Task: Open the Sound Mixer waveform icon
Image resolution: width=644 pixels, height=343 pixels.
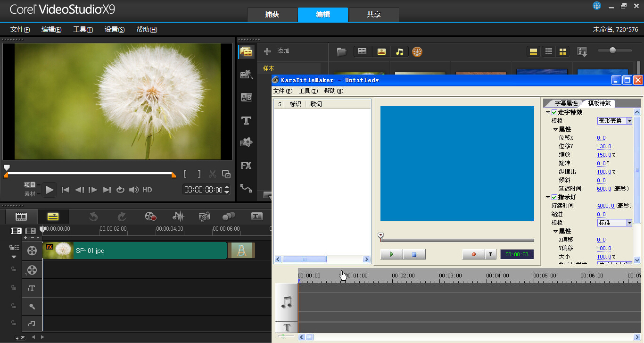Action: pos(178,217)
